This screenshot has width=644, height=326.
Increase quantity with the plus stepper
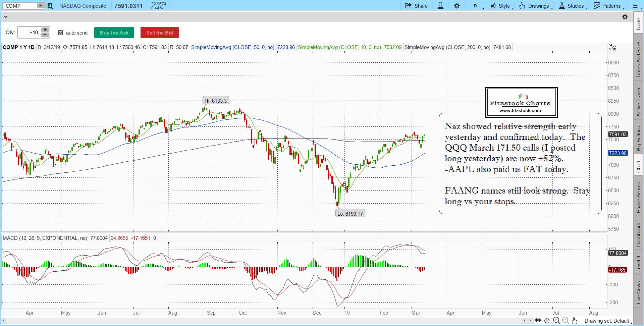point(45,30)
